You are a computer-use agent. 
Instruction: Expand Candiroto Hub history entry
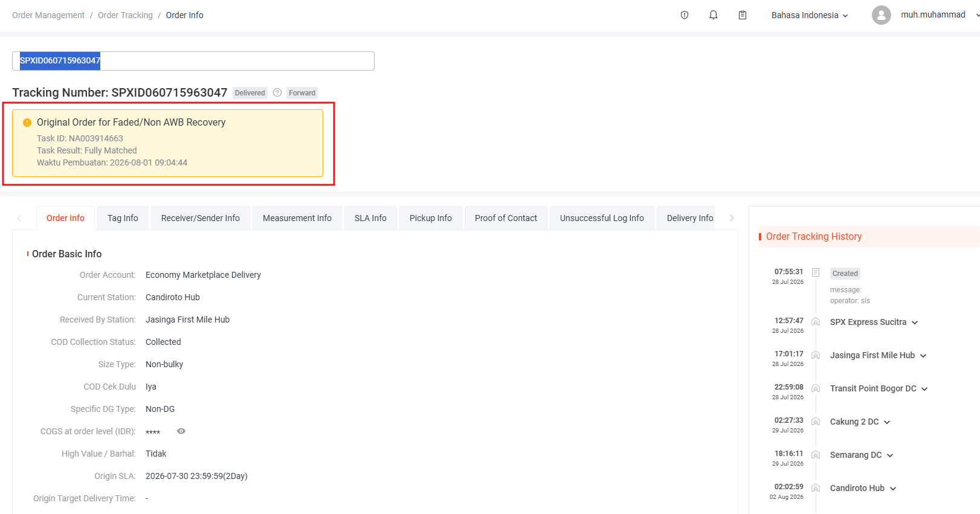click(893, 489)
